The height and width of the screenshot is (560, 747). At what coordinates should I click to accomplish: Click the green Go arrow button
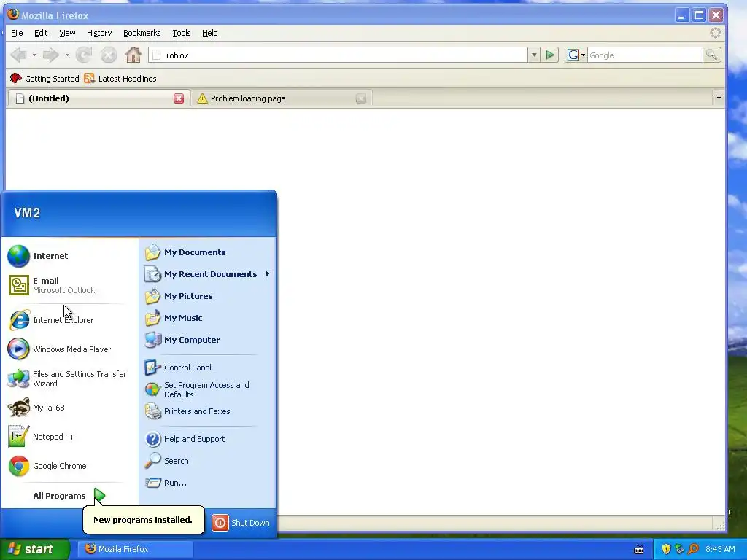550,55
